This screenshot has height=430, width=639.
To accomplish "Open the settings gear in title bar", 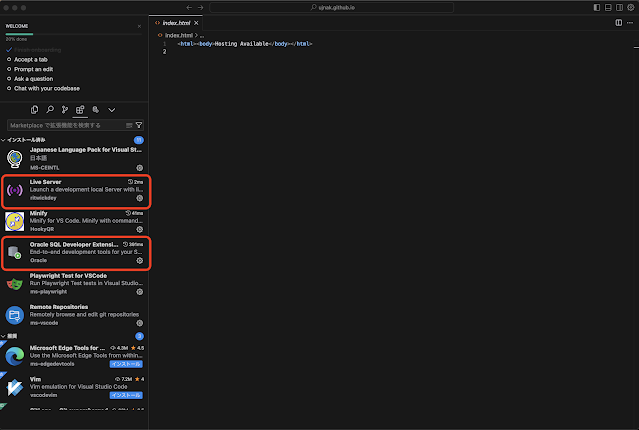I will pyautogui.click(x=631, y=7).
